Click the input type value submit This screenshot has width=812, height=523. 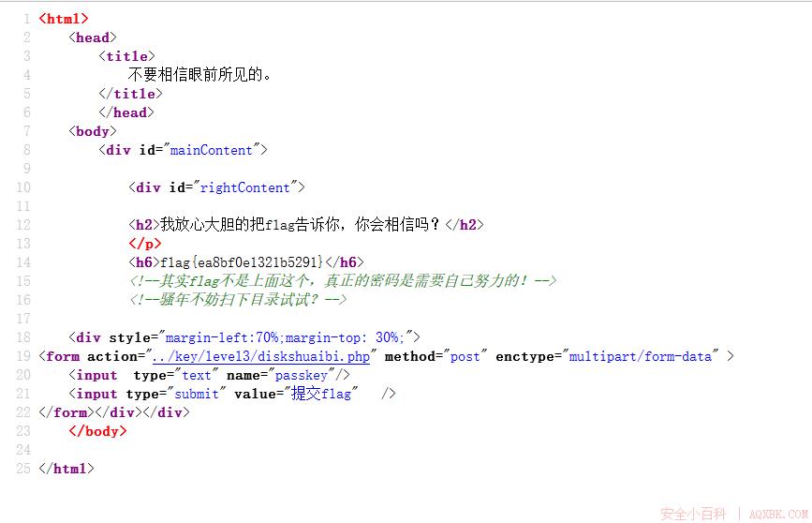(x=197, y=394)
